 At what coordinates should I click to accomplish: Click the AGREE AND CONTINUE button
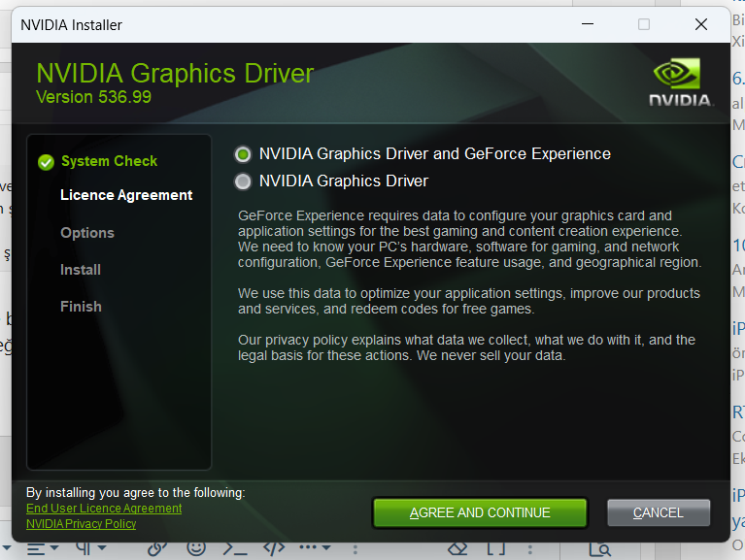pos(480,513)
